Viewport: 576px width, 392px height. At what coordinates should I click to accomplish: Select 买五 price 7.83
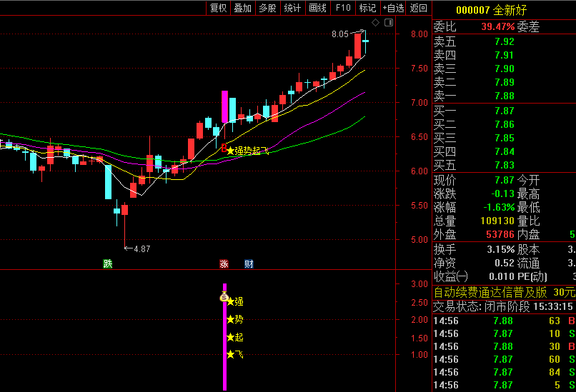coord(505,165)
